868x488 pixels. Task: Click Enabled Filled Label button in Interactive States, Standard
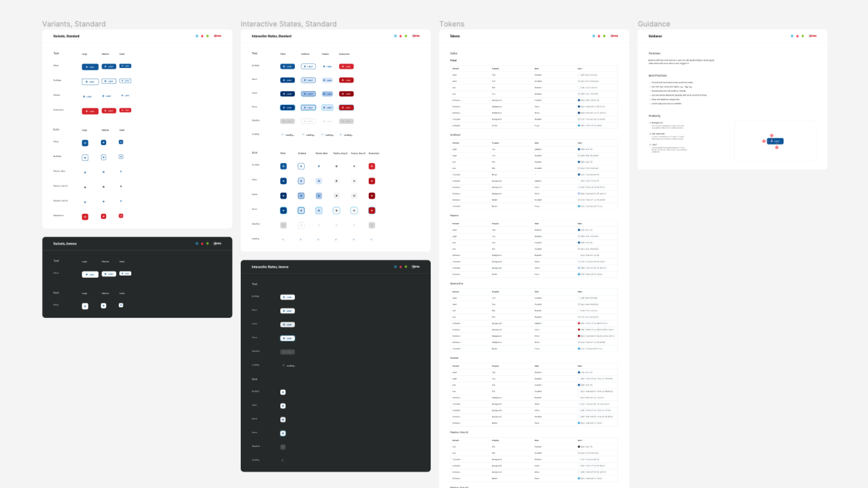coord(287,67)
